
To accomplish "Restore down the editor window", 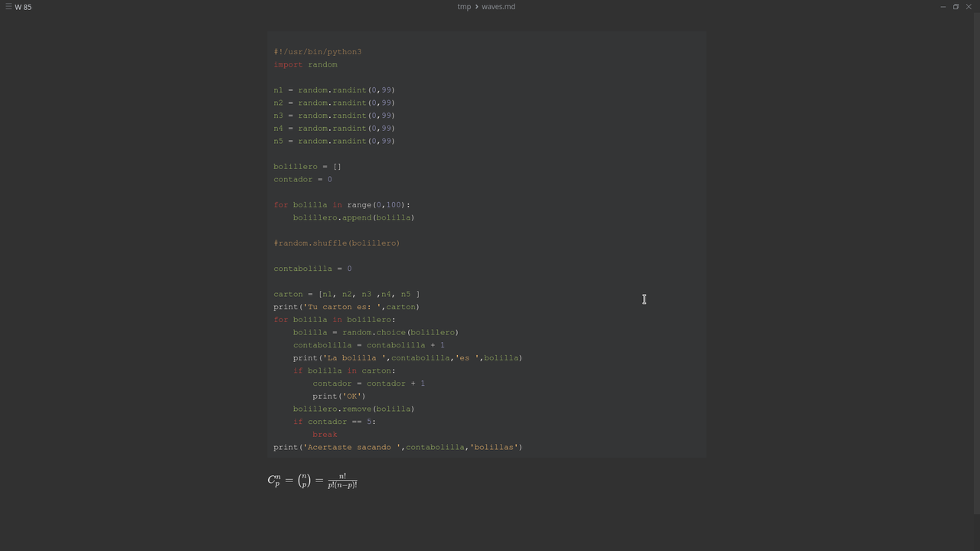I will pos(955,7).
